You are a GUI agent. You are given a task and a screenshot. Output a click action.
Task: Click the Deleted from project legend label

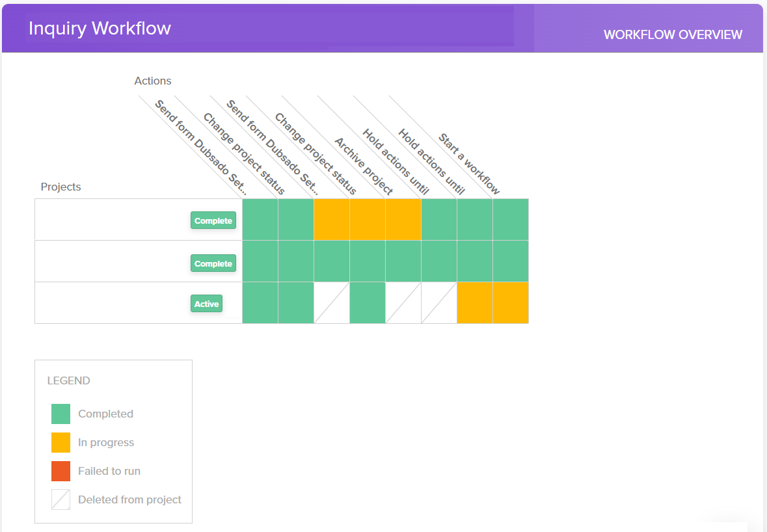[129, 499]
